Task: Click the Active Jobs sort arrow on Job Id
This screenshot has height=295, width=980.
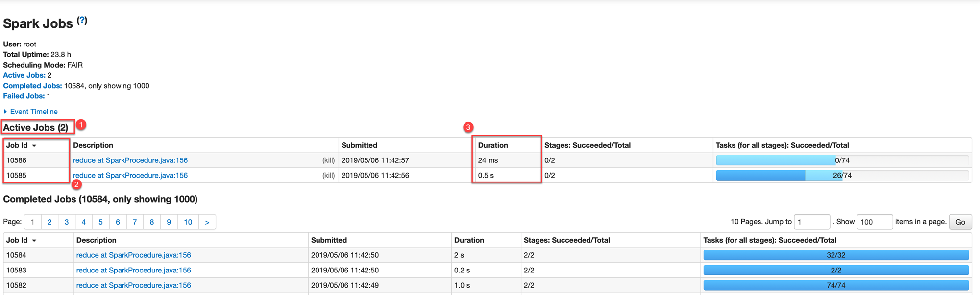Action: pyautogui.click(x=34, y=146)
